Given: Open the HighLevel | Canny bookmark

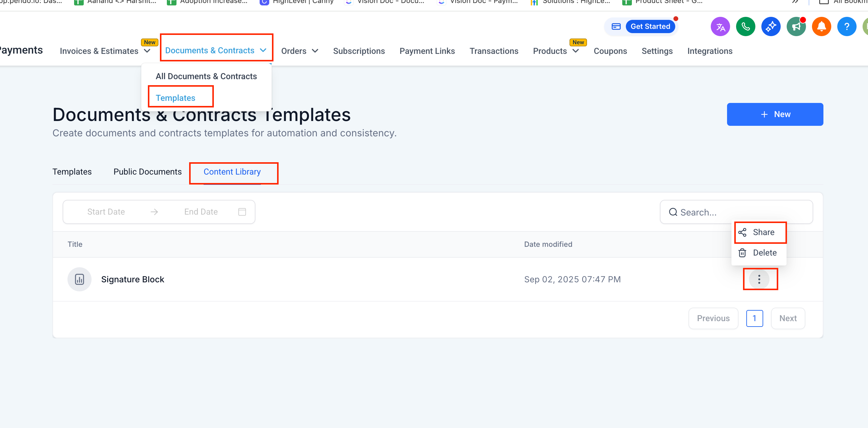Looking at the screenshot, I should coord(297,2).
